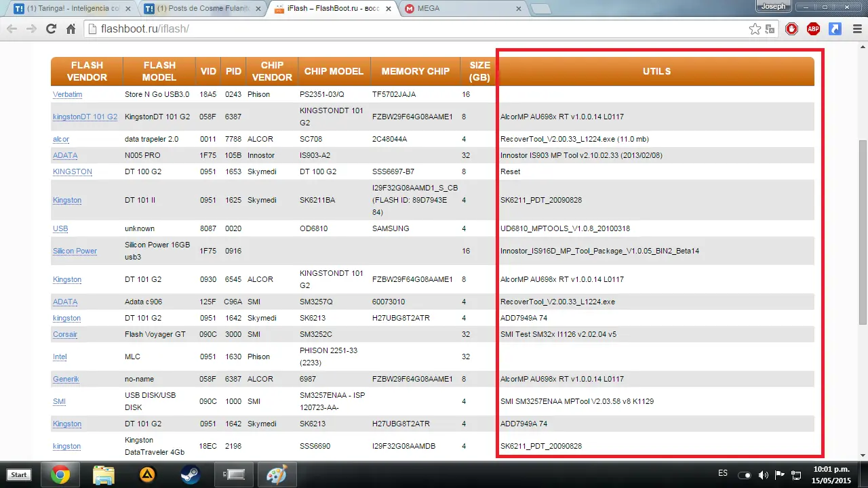Viewport: 868px width, 488px height.
Task: Close the Taringa Inteligencia tab
Action: tap(127, 9)
